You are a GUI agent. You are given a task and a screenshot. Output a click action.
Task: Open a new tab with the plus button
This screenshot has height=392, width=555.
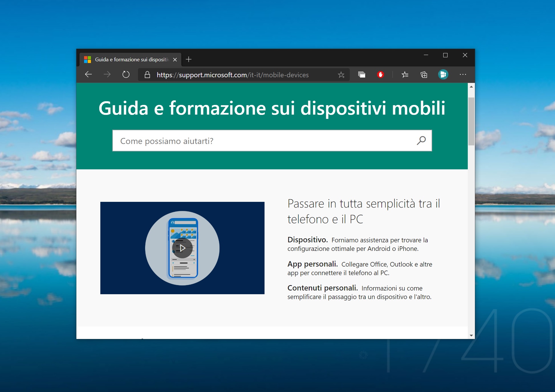tap(188, 59)
